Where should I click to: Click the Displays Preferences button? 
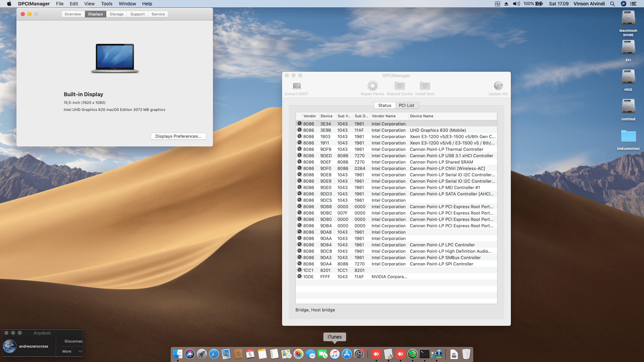pyautogui.click(x=178, y=136)
